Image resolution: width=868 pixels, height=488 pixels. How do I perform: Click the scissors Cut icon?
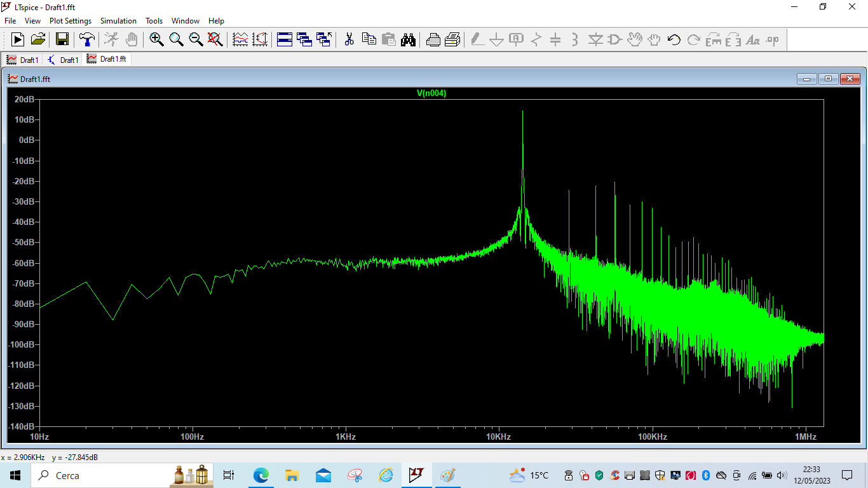[x=349, y=39]
